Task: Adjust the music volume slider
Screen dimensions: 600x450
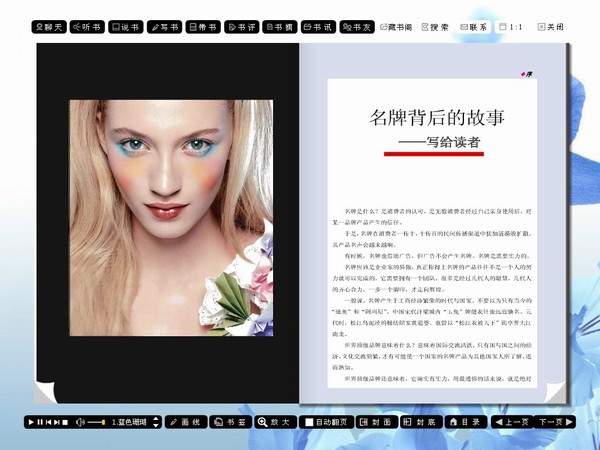Action: [x=96, y=422]
